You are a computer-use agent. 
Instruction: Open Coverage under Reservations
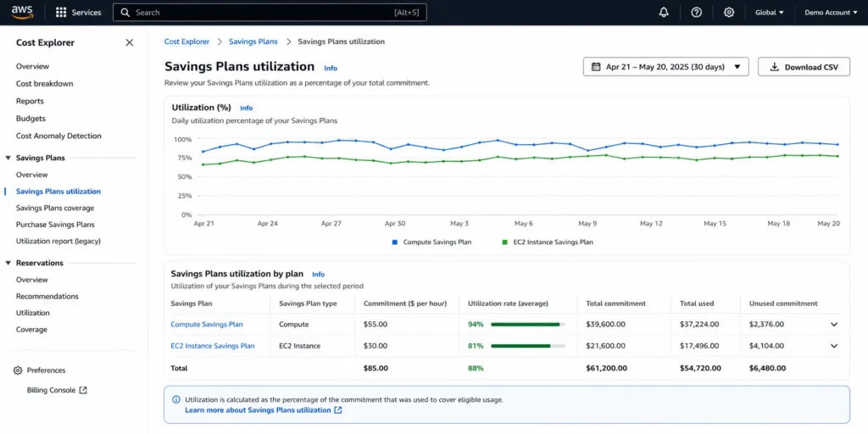31,330
